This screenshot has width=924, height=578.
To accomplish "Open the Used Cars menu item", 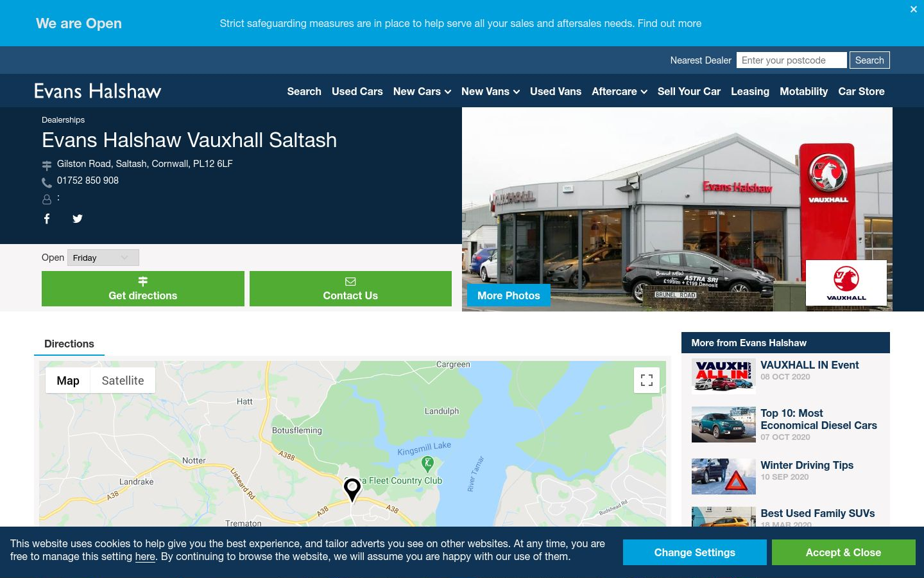I will click(x=357, y=91).
